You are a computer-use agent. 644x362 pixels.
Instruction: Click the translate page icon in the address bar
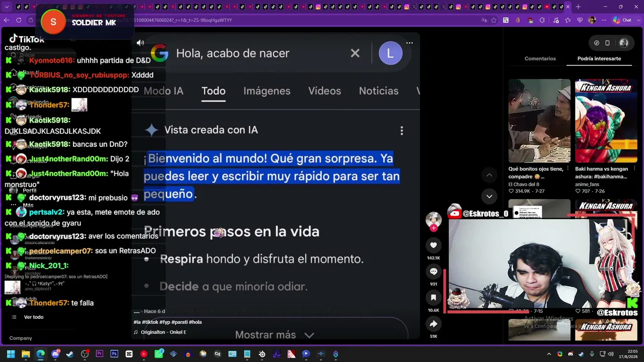click(x=484, y=20)
